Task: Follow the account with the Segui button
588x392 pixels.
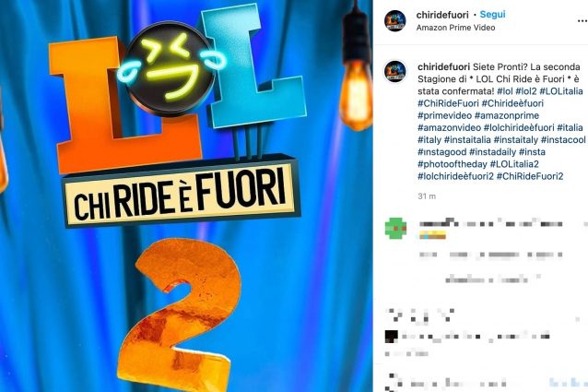Action: 493,14
